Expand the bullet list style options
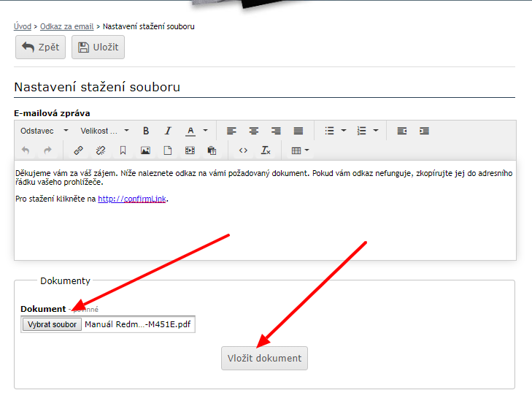 pyautogui.click(x=344, y=131)
